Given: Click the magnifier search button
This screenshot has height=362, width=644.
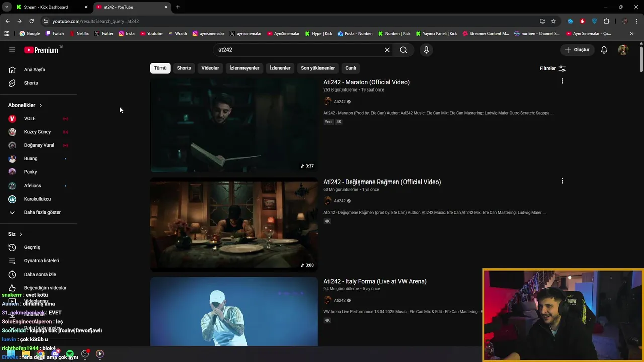Looking at the screenshot, I should pos(404,50).
